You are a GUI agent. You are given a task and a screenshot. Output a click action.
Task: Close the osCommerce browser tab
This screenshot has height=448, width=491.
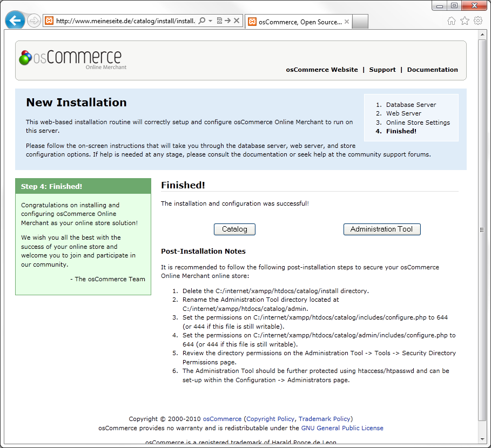347,22
